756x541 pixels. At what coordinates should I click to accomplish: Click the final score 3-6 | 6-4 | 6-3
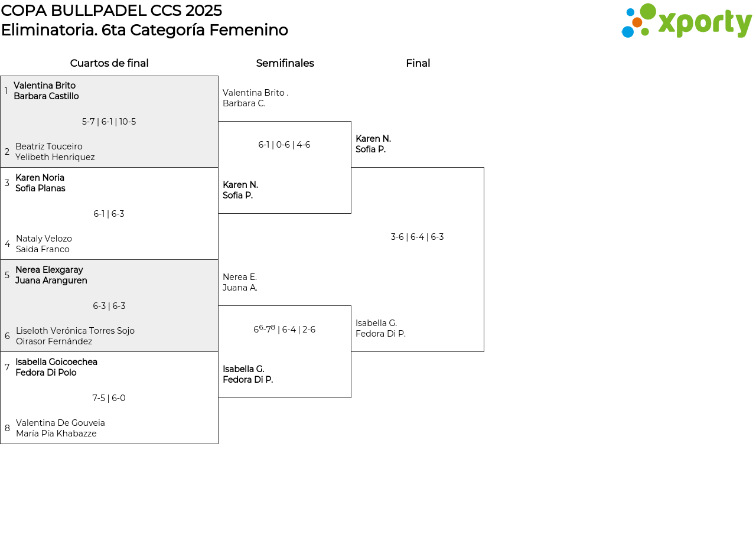click(417, 237)
